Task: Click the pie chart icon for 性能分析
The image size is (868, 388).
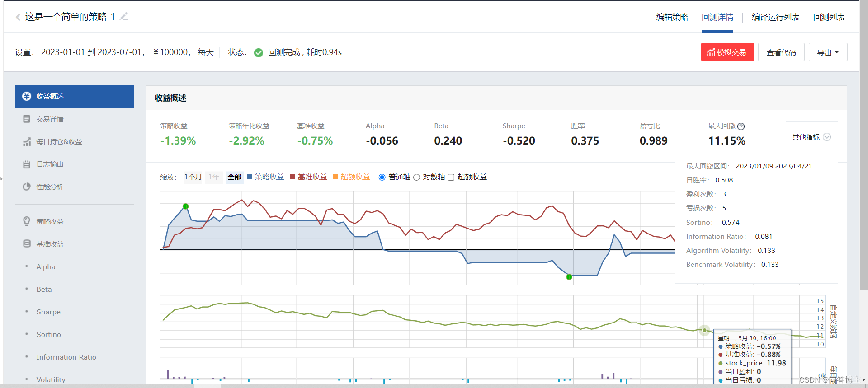Action: point(27,187)
